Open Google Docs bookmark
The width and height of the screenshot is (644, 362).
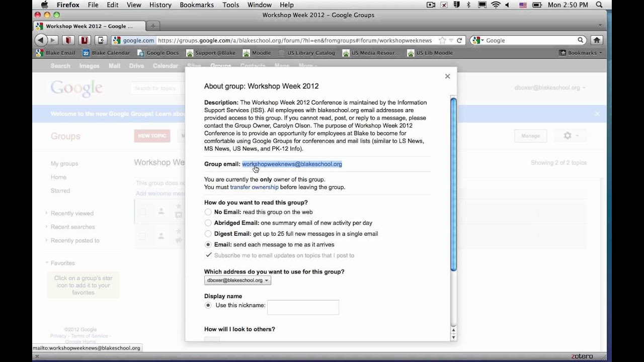pyautogui.click(x=158, y=53)
